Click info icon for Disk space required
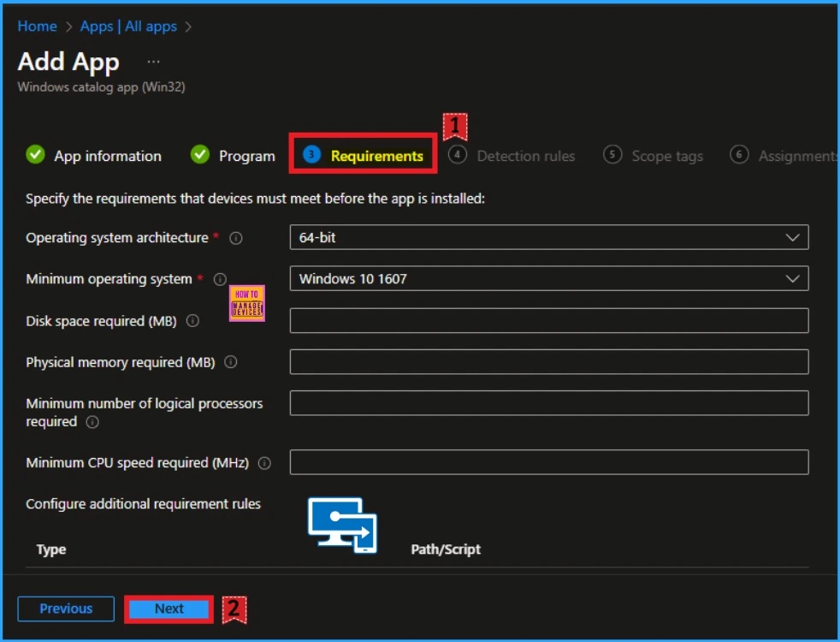This screenshot has width=840, height=642. point(192,321)
